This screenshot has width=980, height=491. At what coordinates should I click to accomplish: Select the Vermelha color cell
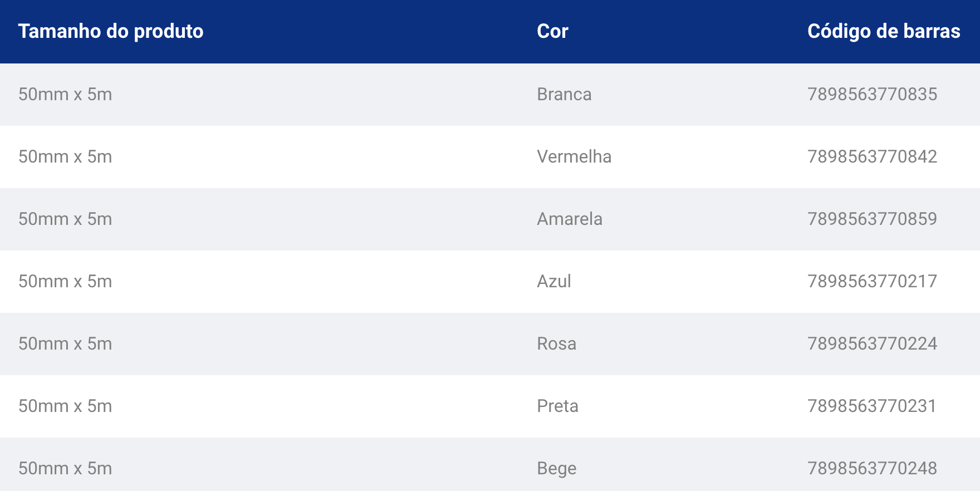click(574, 156)
